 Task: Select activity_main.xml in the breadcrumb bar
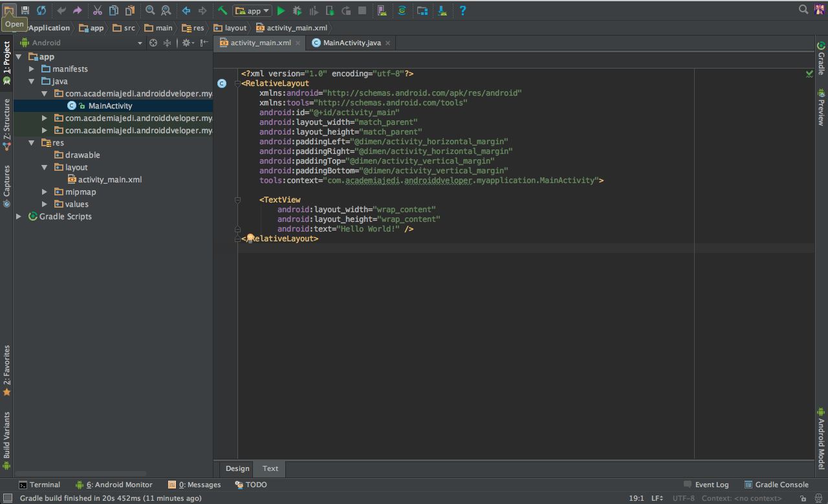[291, 27]
